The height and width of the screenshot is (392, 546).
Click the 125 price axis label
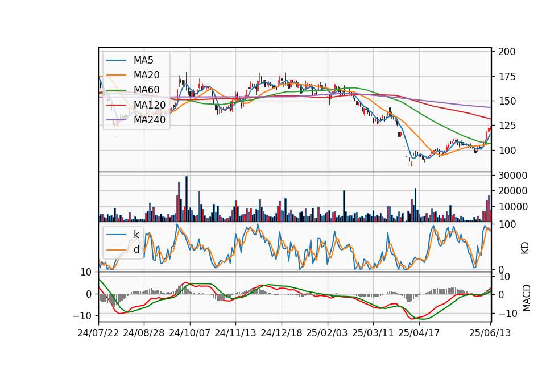coord(507,126)
